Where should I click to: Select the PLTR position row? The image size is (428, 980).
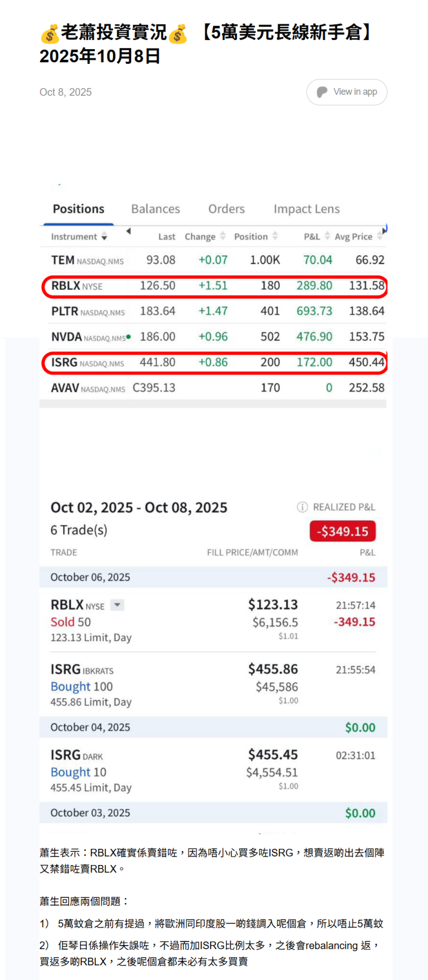(x=213, y=311)
